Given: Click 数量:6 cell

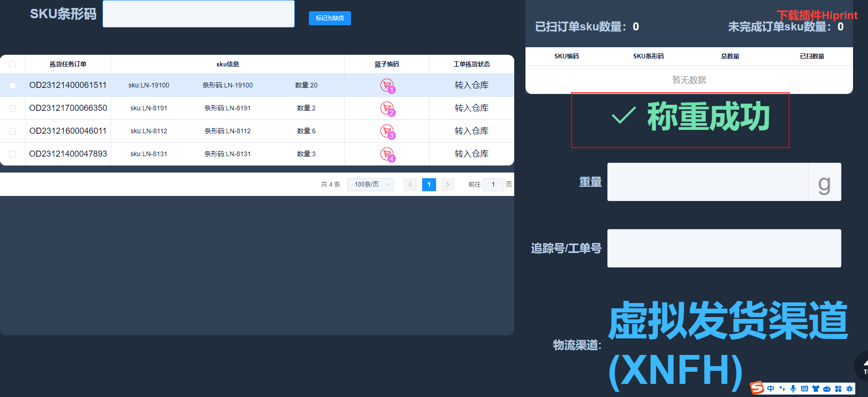Looking at the screenshot, I should [x=306, y=131].
